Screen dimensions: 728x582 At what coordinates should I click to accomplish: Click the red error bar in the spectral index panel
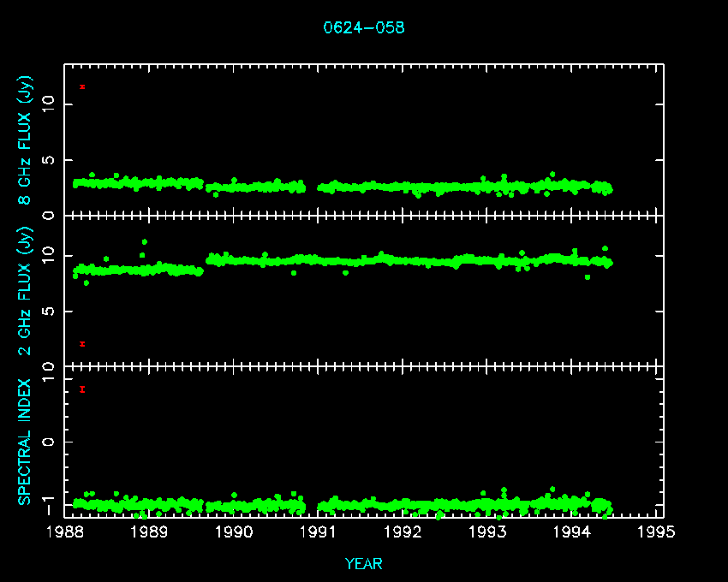(x=82, y=389)
